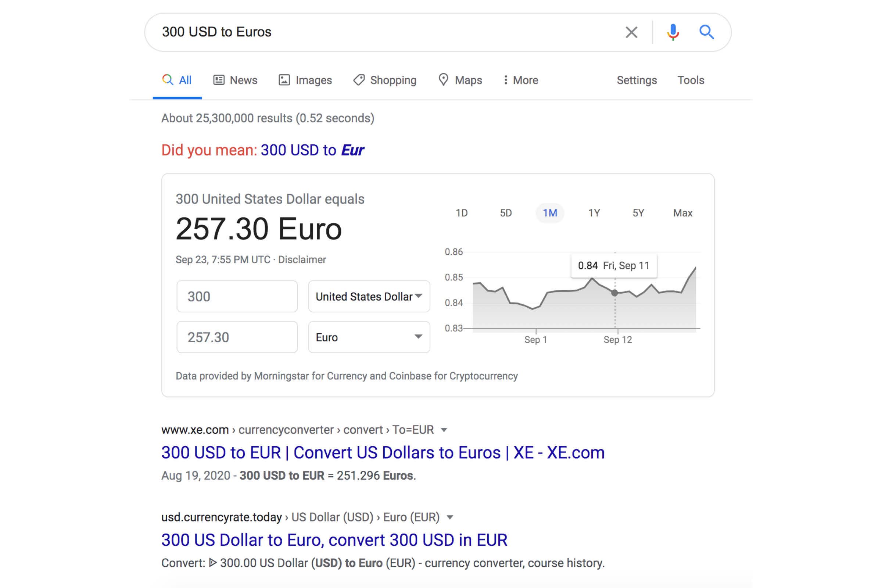Screen dimensions: 882x588
Task: Select the Shopping tag icon
Action: [359, 80]
